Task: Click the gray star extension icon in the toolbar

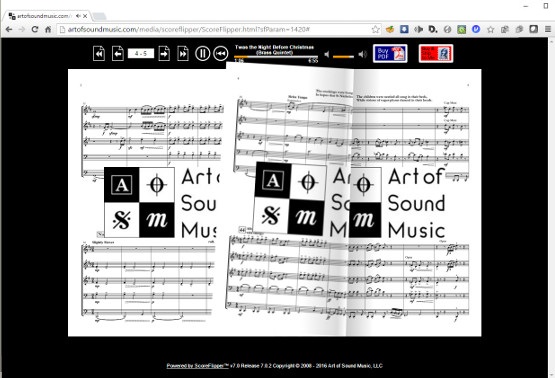Action: point(491,29)
